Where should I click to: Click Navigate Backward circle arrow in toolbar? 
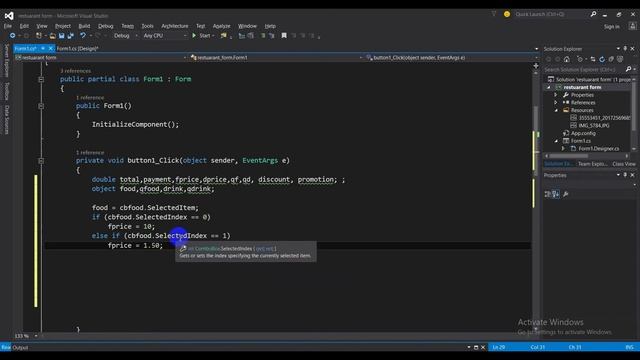pos(13,36)
